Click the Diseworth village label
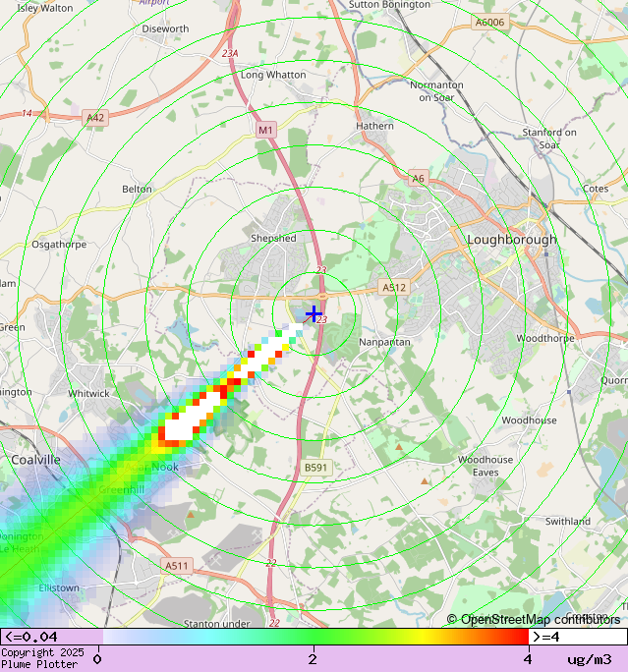The height and width of the screenshot is (672, 628). pos(165,28)
